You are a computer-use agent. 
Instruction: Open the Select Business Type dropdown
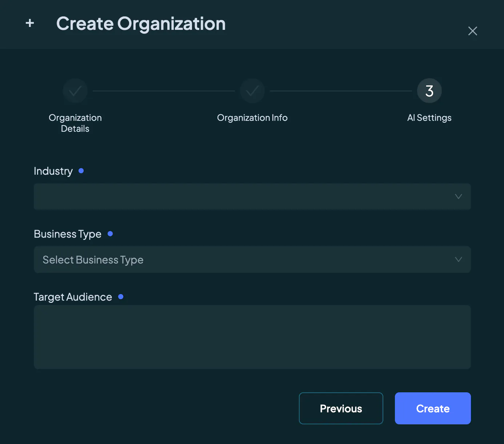point(252,259)
